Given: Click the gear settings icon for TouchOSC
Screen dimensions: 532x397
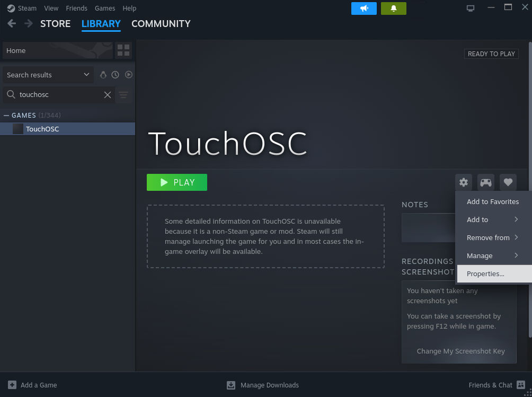Looking at the screenshot, I should coord(464,182).
